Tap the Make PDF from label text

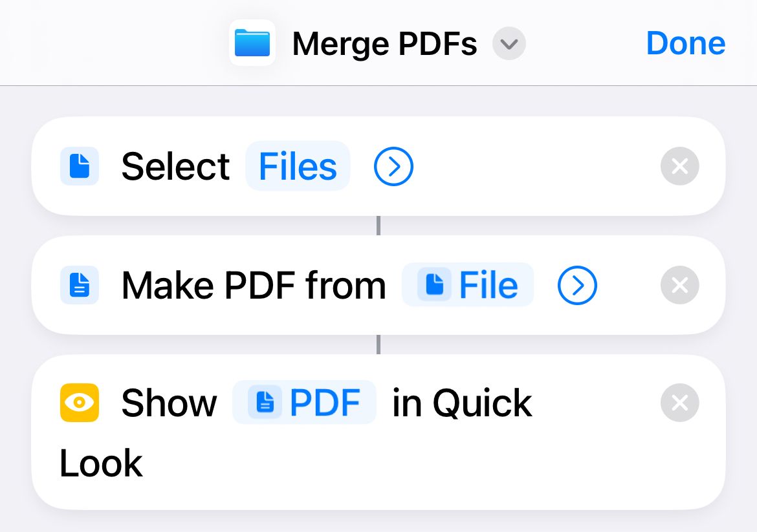coord(254,285)
